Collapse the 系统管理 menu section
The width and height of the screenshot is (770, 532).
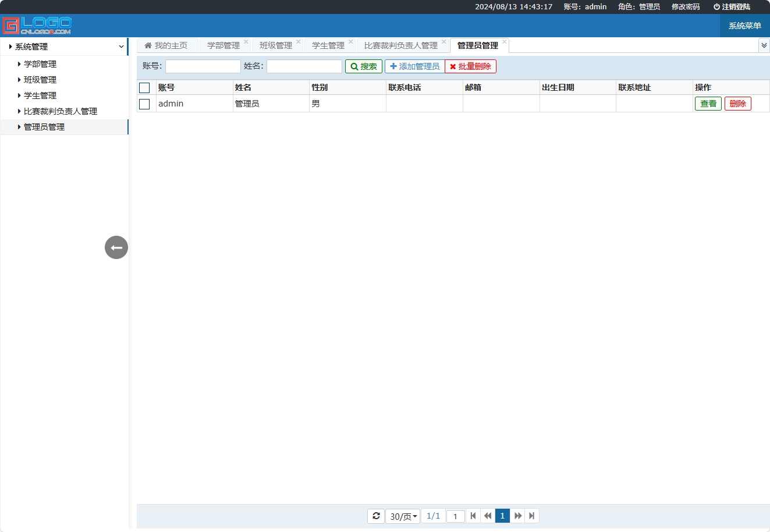64,47
